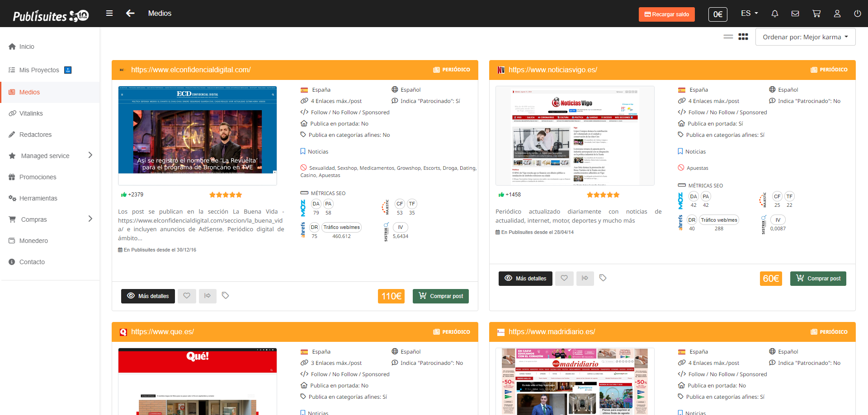This screenshot has width=868, height=415.
Task: Log out using the power icon
Action: click(x=858, y=14)
